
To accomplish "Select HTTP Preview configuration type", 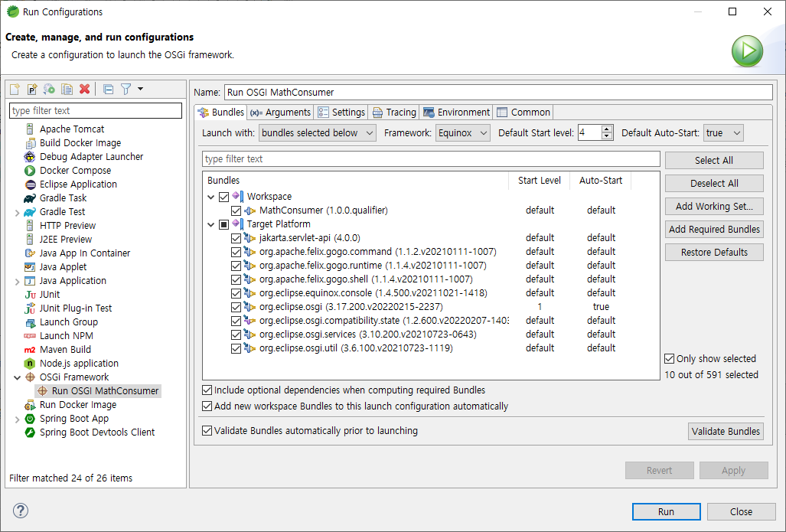I will point(67,226).
